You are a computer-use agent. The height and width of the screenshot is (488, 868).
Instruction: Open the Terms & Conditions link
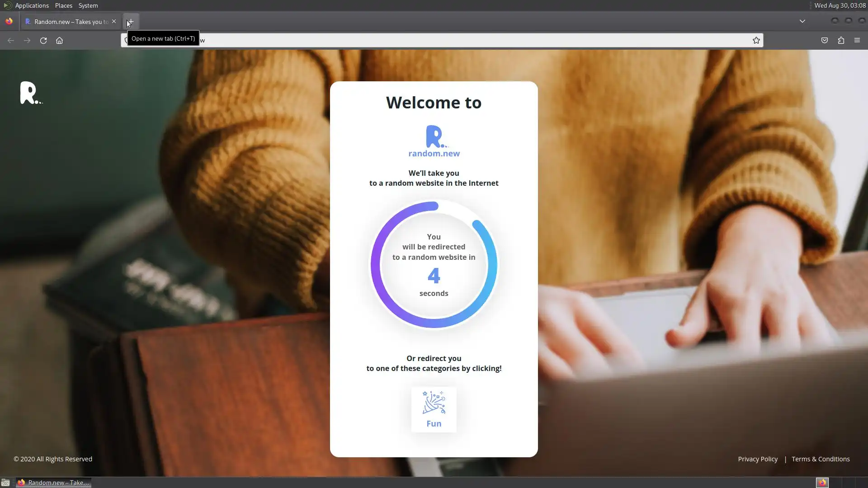click(x=820, y=459)
